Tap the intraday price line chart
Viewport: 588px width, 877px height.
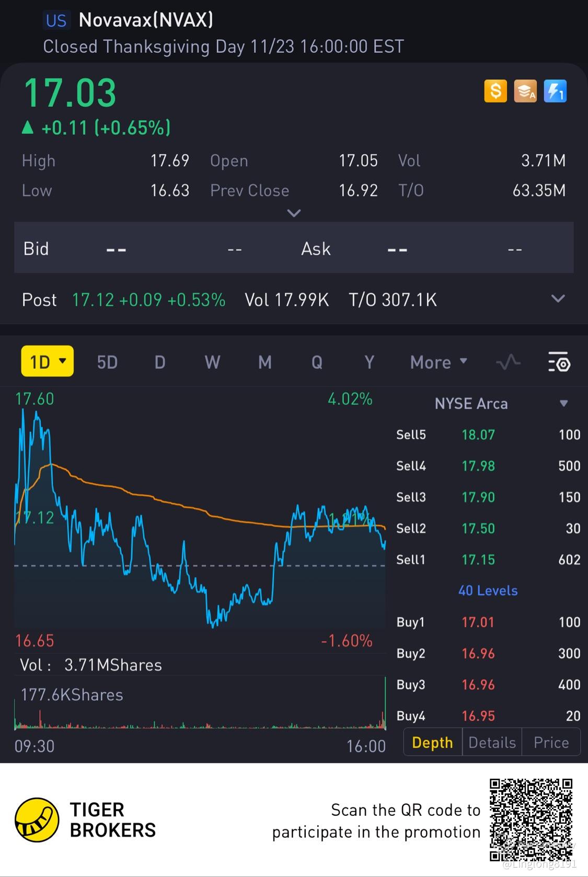(x=200, y=518)
